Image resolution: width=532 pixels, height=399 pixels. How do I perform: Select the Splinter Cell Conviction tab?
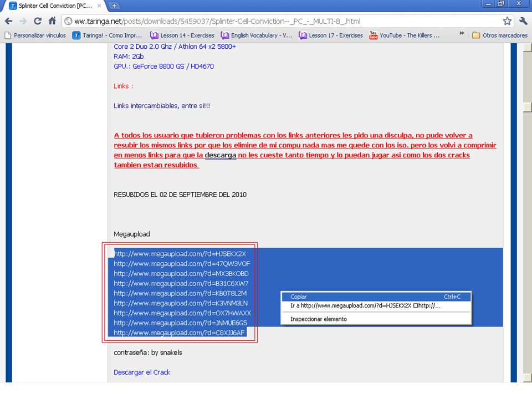pos(55,6)
